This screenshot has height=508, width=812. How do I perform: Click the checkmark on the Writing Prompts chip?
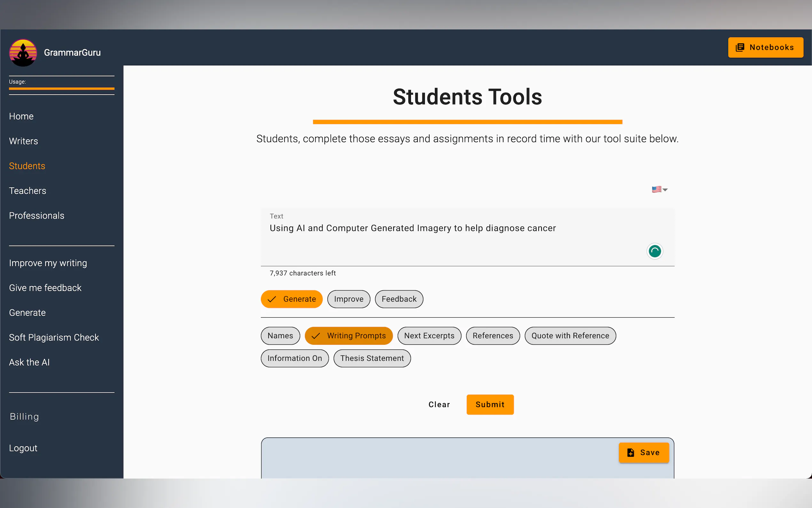[x=316, y=336]
